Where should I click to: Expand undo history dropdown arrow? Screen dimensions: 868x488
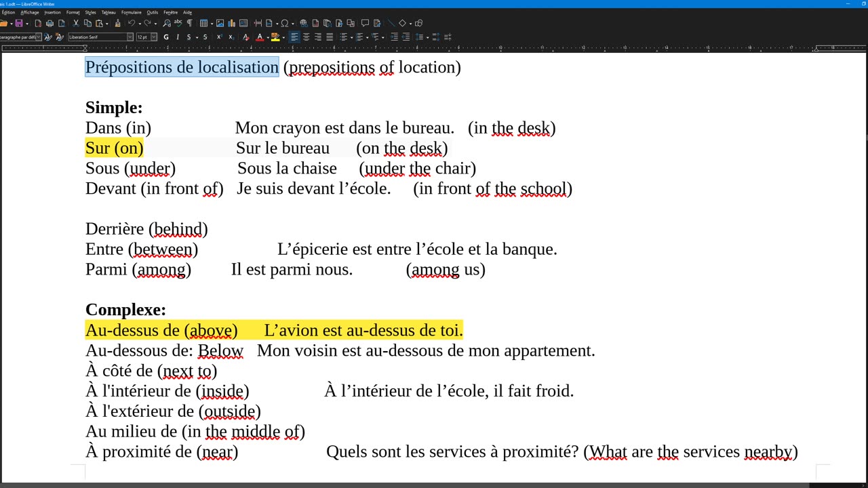point(139,23)
